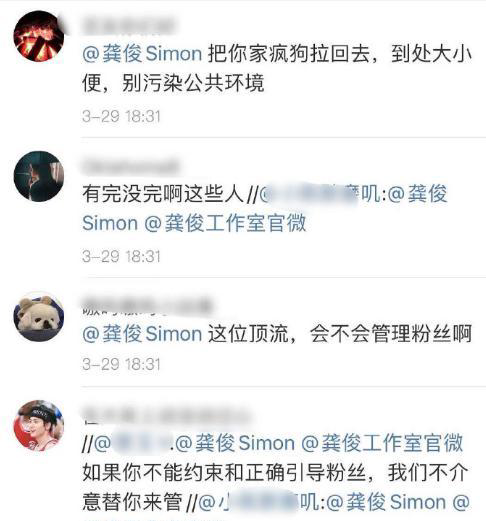This screenshot has width=486, height=521.
Task: Tap blurred username above fourth comment
Action: (165, 416)
